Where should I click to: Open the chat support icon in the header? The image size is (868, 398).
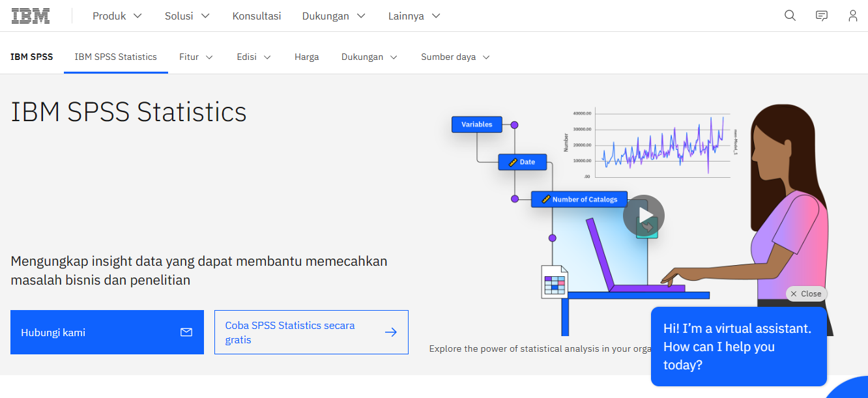point(821,15)
